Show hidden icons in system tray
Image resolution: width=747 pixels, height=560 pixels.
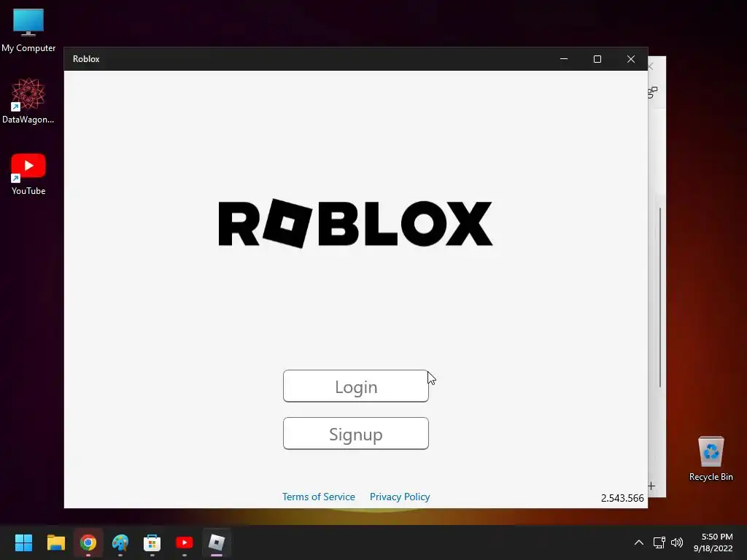(x=639, y=542)
